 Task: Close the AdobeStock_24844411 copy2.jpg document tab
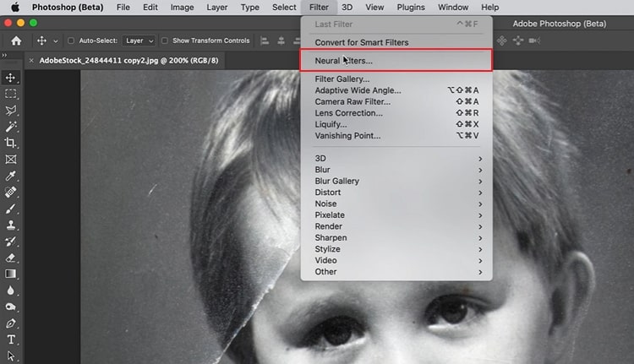31,61
